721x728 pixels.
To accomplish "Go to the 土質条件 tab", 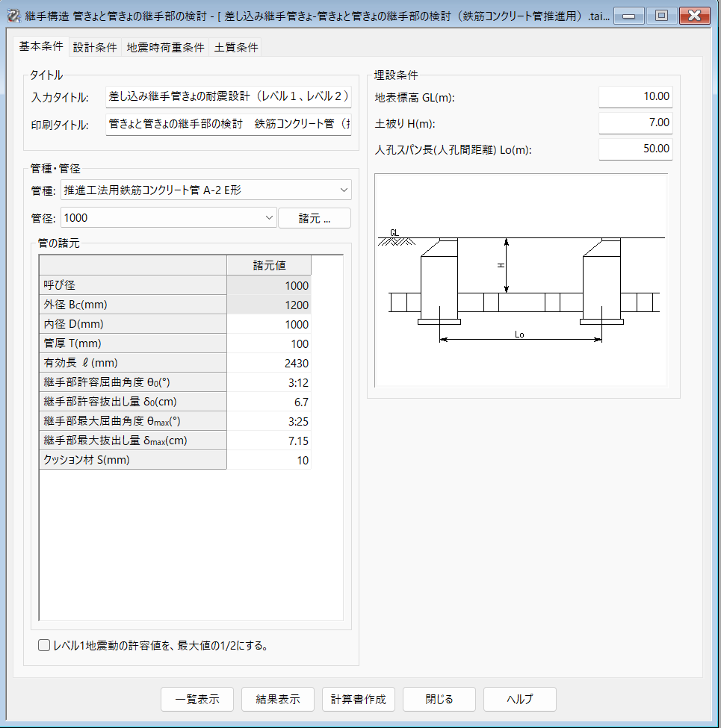I will pyautogui.click(x=236, y=47).
